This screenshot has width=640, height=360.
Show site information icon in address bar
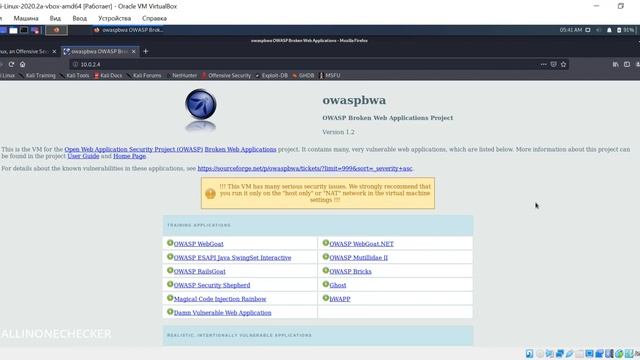(x=75, y=64)
